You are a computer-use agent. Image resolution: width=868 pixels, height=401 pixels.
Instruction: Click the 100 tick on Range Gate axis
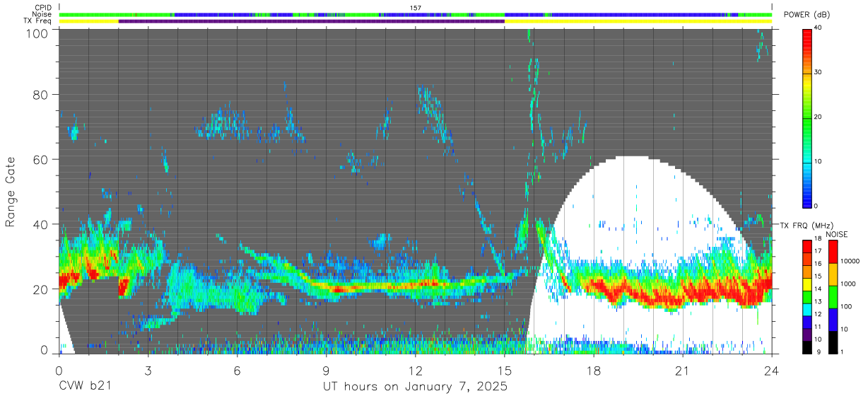38,33
